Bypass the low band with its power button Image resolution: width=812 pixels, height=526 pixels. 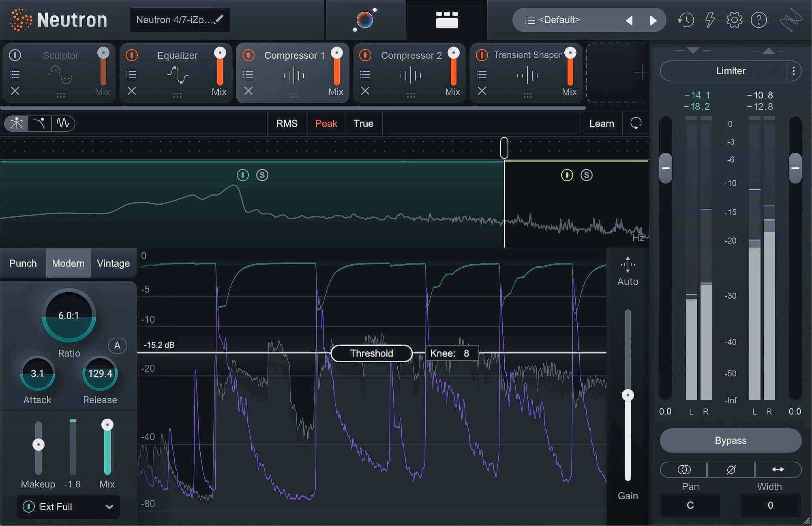(243, 175)
